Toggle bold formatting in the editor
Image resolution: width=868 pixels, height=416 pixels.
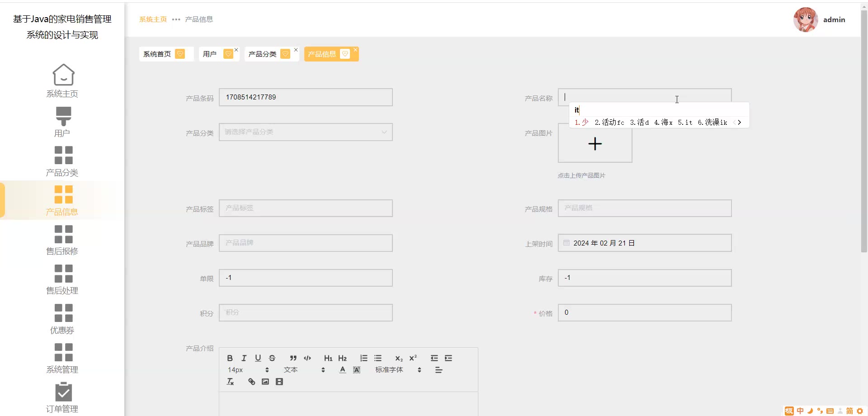(230, 358)
